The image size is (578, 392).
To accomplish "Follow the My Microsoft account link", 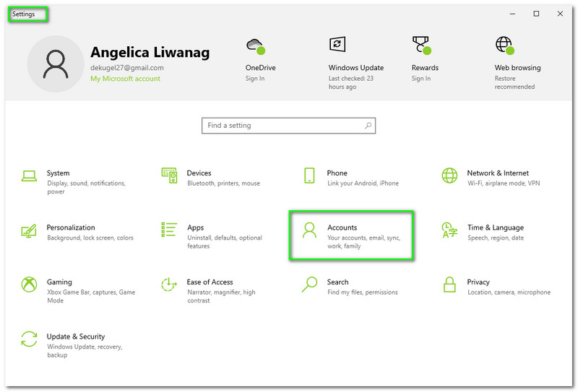I will click(x=125, y=79).
